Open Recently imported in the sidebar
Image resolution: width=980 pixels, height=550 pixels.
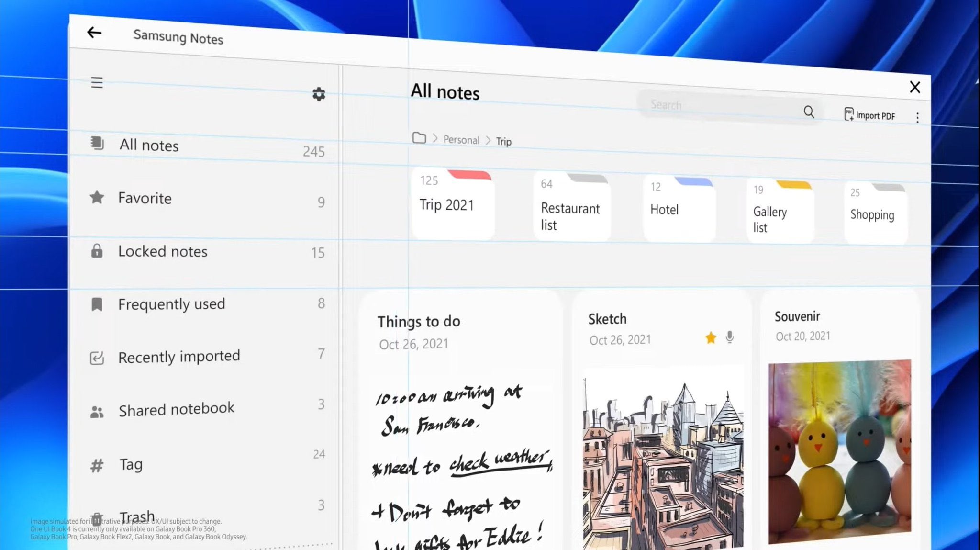click(207, 357)
